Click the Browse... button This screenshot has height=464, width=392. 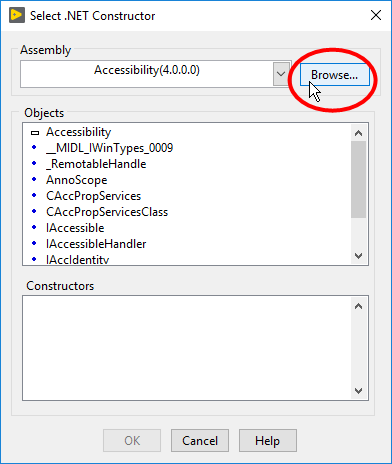click(x=335, y=75)
